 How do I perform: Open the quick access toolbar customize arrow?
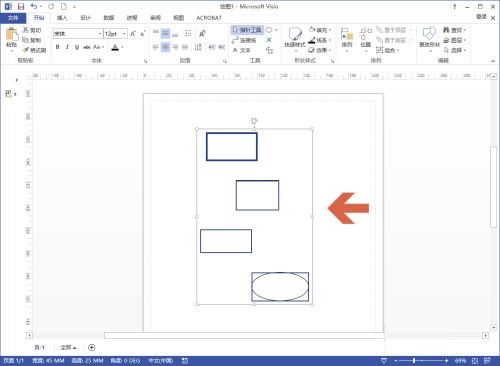coord(74,7)
